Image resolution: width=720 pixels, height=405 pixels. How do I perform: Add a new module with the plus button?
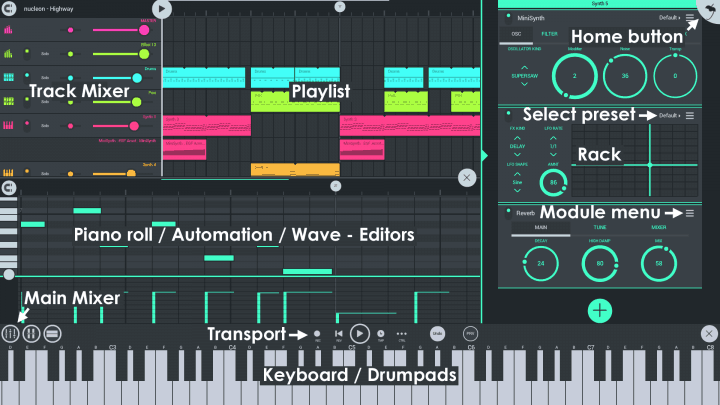coord(600,310)
